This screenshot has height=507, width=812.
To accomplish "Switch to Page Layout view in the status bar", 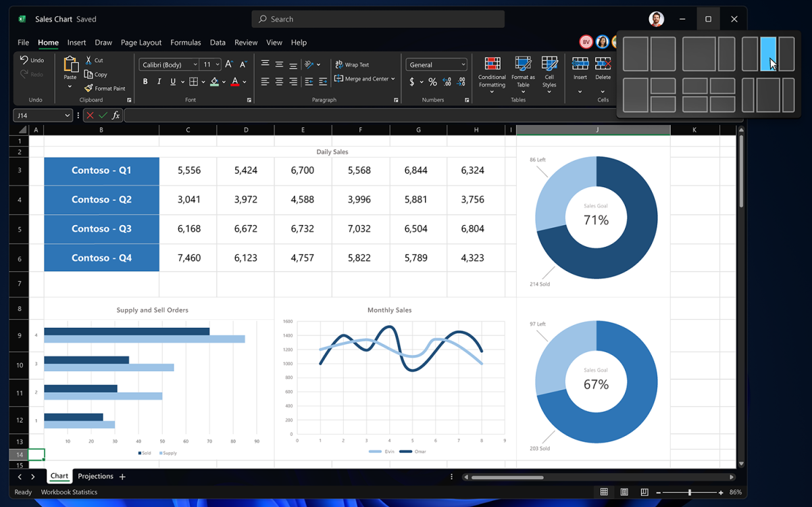I will (x=624, y=492).
